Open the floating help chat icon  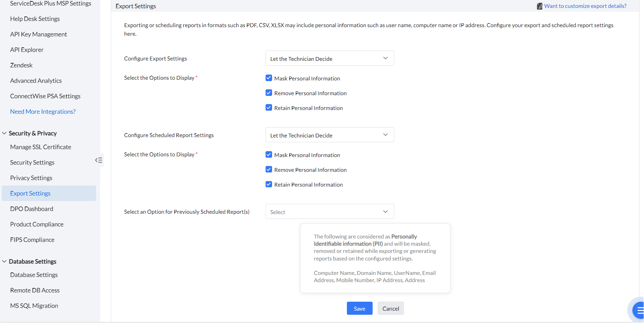click(639, 311)
